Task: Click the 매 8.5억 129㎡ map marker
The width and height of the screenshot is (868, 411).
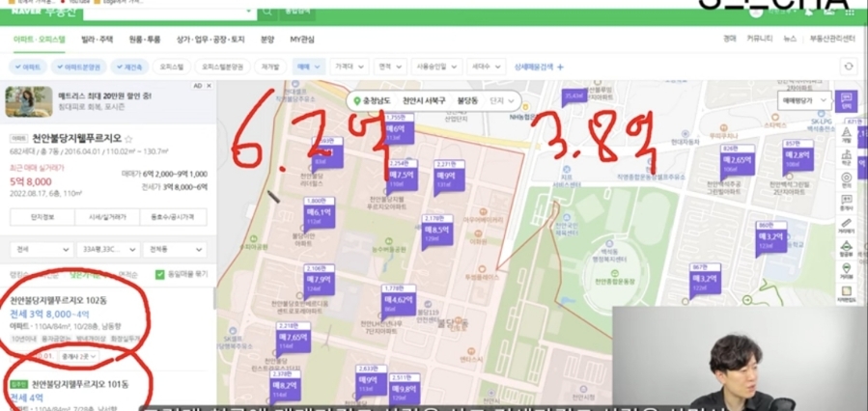Action: 437,233
